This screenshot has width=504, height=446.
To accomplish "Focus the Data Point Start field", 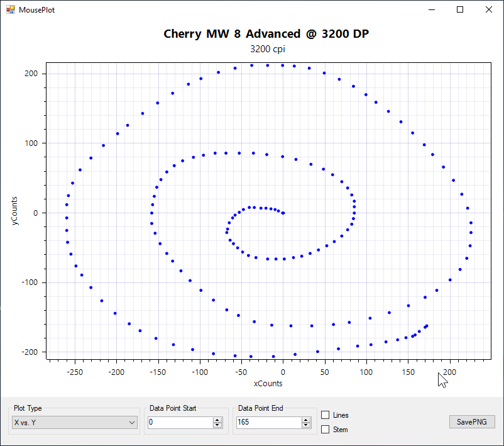I will (180, 422).
